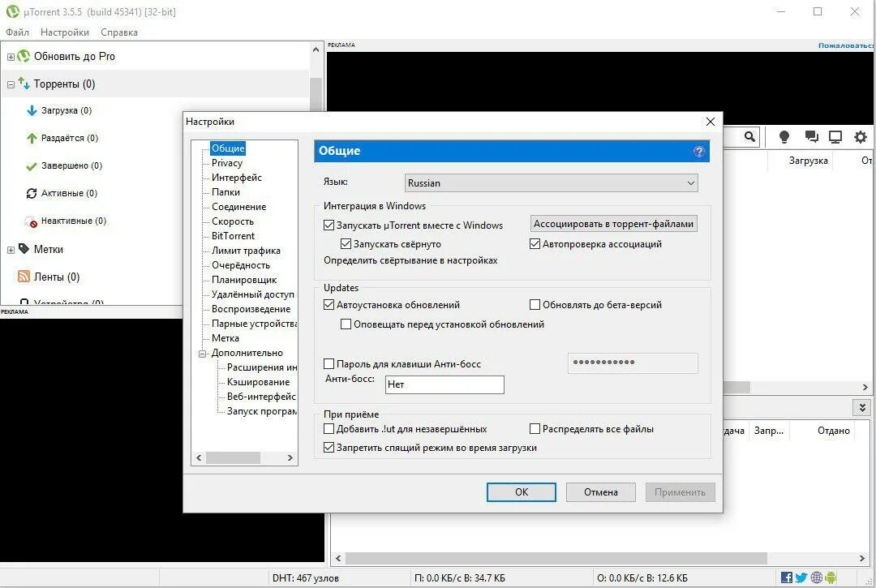Click the Анти-босс hotkey field
This screenshot has height=588, width=876.
[x=444, y=384]
